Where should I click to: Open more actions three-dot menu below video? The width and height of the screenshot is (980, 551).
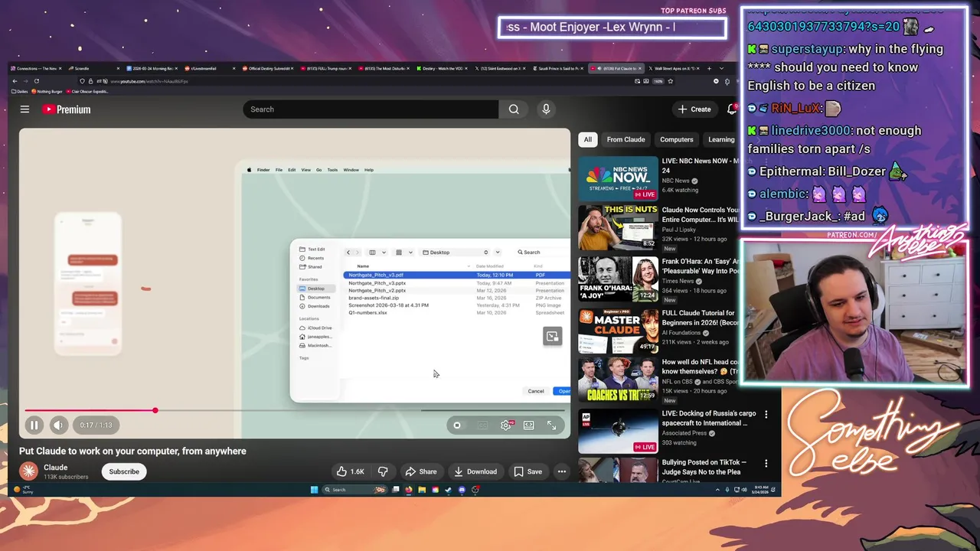(562, 471)
